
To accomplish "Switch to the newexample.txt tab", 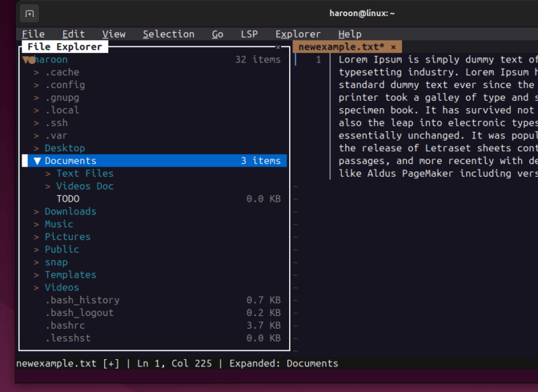I will [x=343, y=47].
